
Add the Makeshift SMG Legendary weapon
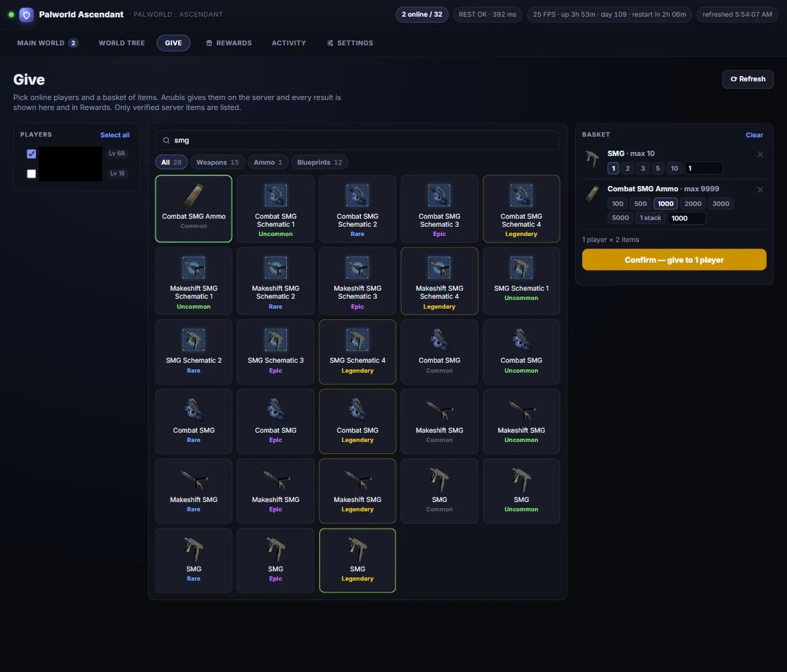pyautogui.click(x=357, y=491)
